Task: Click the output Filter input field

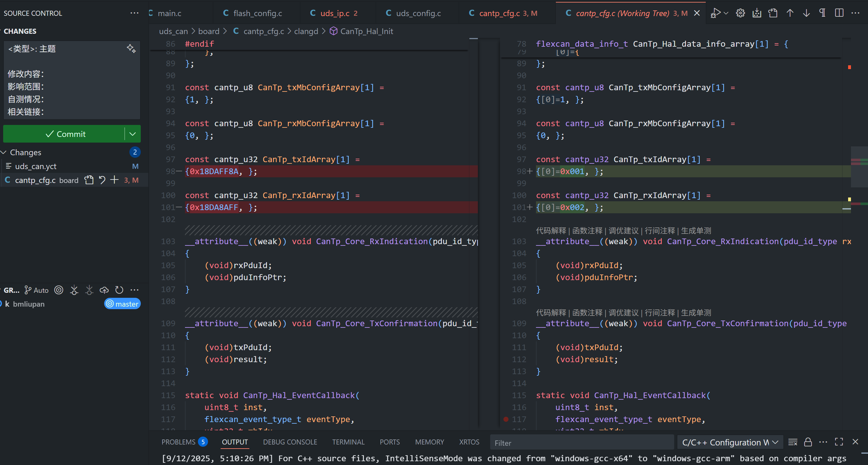Action: (x=582, y=443)
